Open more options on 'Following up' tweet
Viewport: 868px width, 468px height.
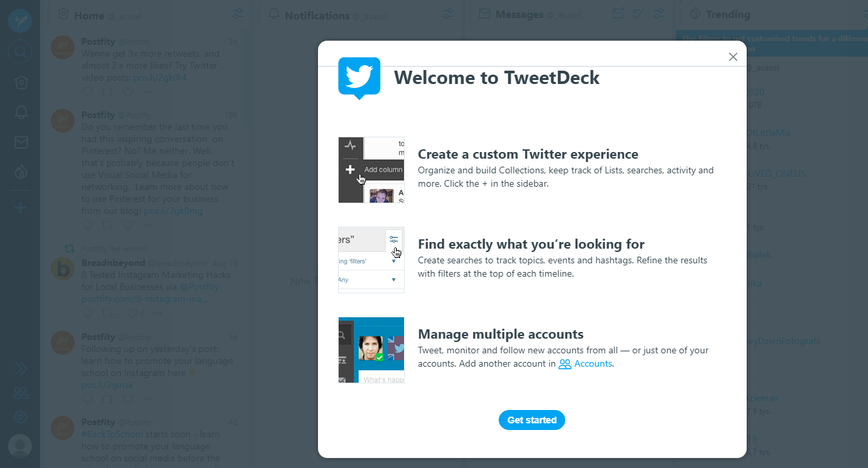(147, 399)
